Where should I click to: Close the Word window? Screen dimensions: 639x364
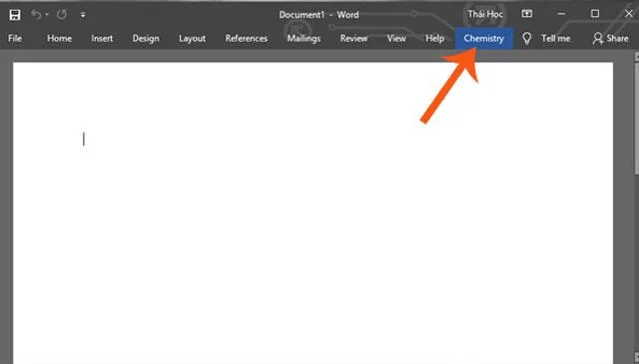(x=629, y=14)
